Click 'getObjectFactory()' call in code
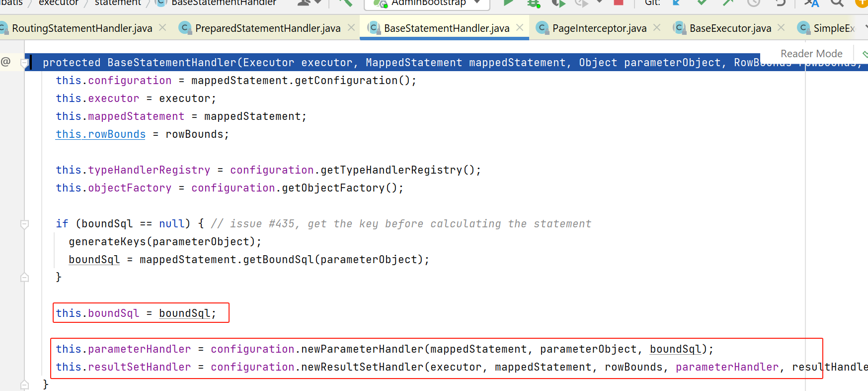 tap(340, 188)
